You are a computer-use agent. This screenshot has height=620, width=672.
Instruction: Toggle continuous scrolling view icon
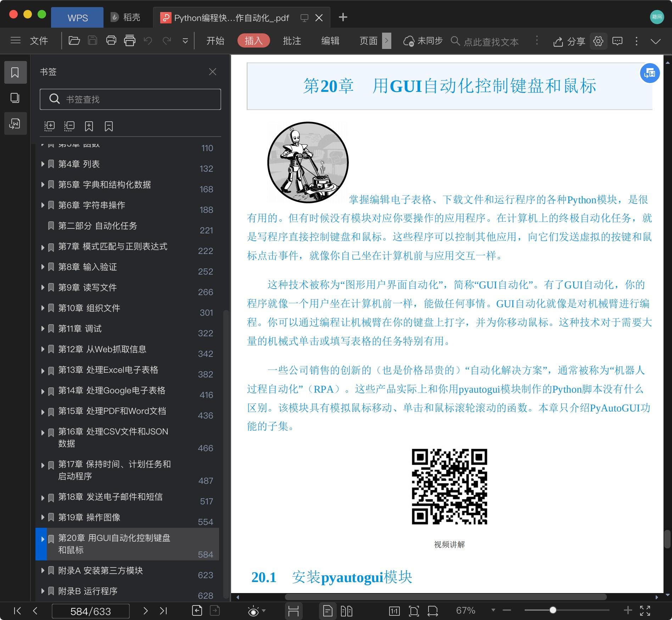[x=293, y=611]
